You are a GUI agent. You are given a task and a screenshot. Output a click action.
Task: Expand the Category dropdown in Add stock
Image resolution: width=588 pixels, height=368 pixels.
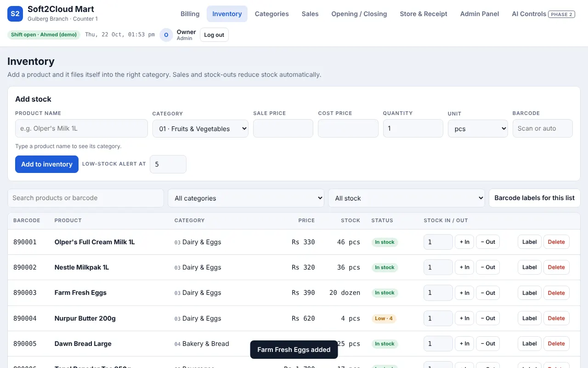[x=200, y=129]
